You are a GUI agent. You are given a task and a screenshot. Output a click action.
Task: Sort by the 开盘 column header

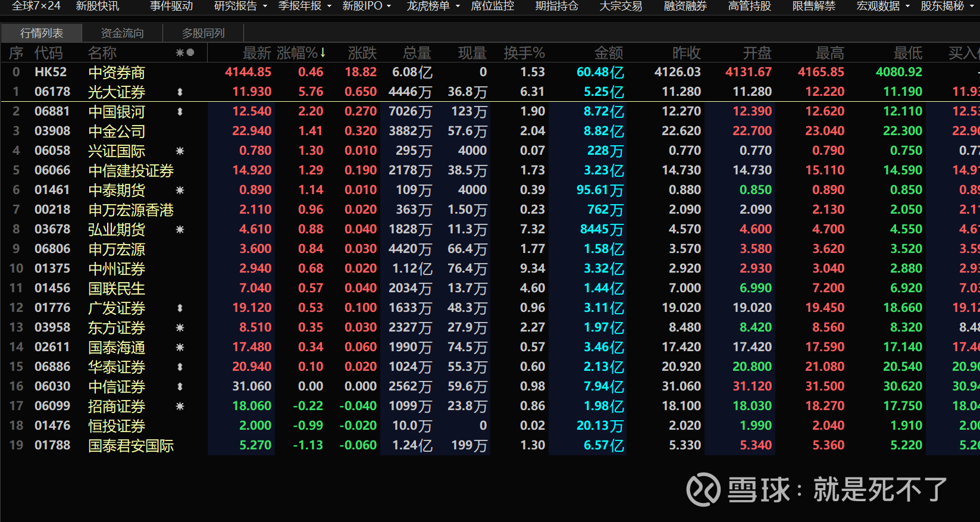(757, 53)
